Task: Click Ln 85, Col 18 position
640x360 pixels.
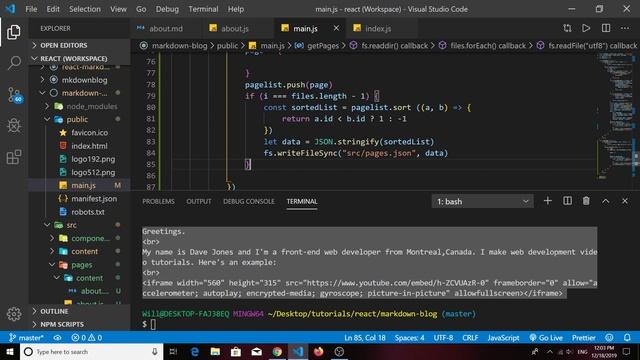Action: coord(365,338)
